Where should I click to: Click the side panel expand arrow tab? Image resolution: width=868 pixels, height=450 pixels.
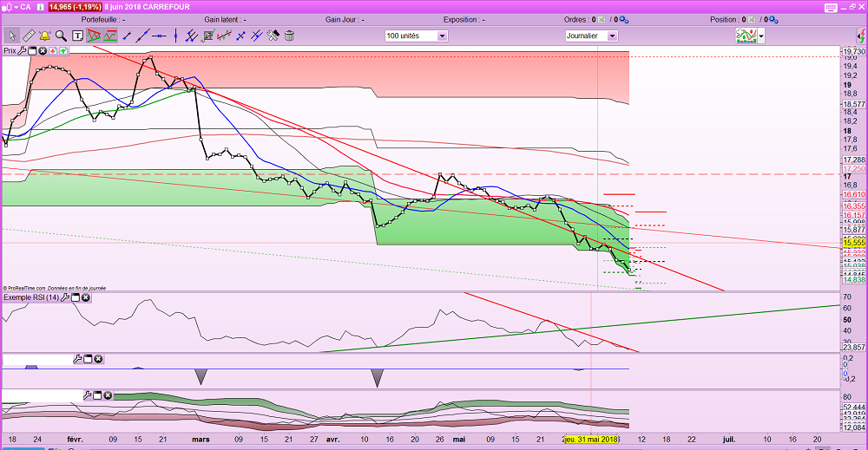[861, 36]
